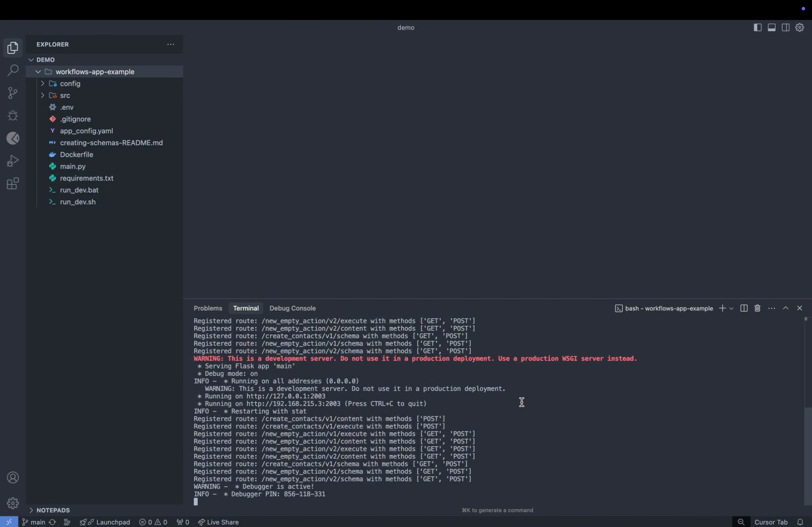Split the terminal pane
Screen dimensions: 812x527
744,308
